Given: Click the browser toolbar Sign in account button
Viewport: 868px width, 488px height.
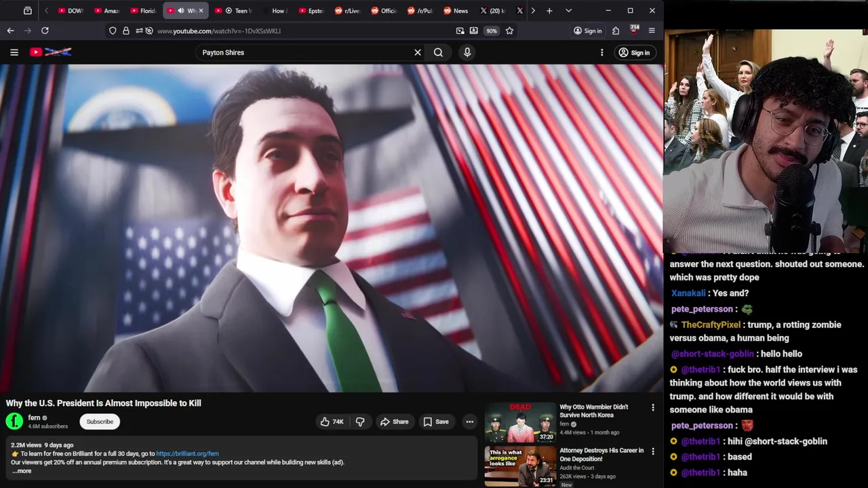Looking at the screenshot, I should [587, 30].
